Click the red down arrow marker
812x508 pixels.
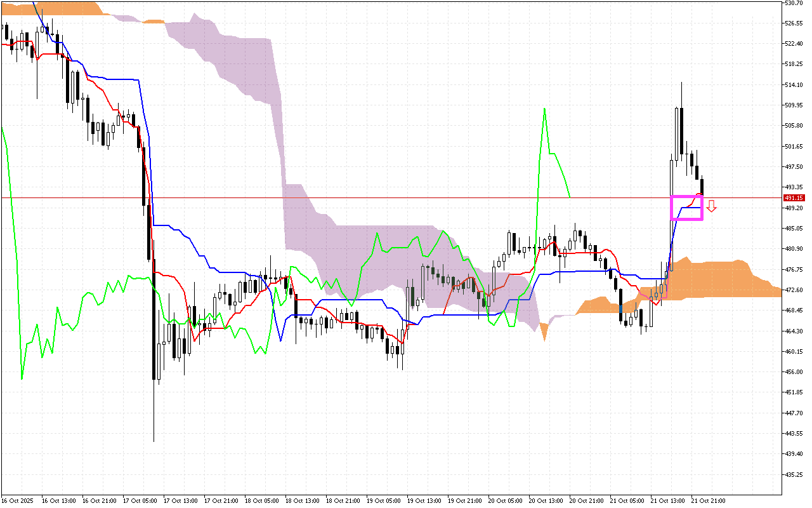pos(712,206)
